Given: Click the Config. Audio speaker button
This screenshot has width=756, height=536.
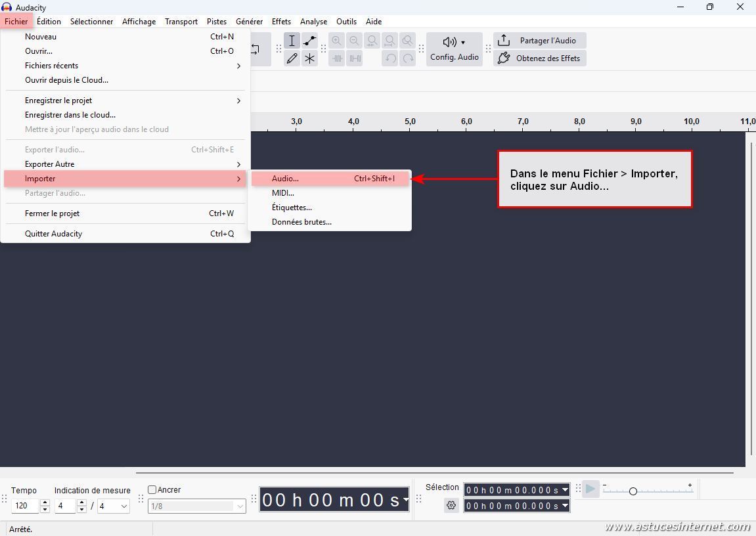Looking at the screenshot, I should (x=454, y=49).
